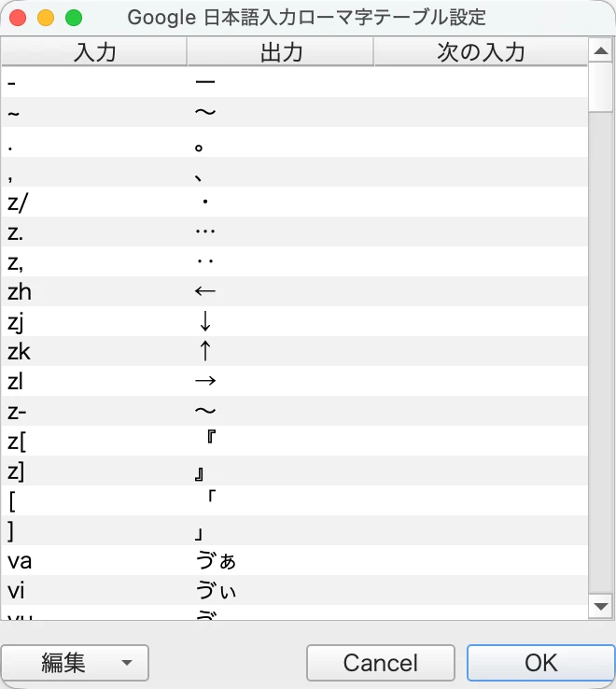
Task: Click the 次の入力 column header
Action: pos(481,52)
